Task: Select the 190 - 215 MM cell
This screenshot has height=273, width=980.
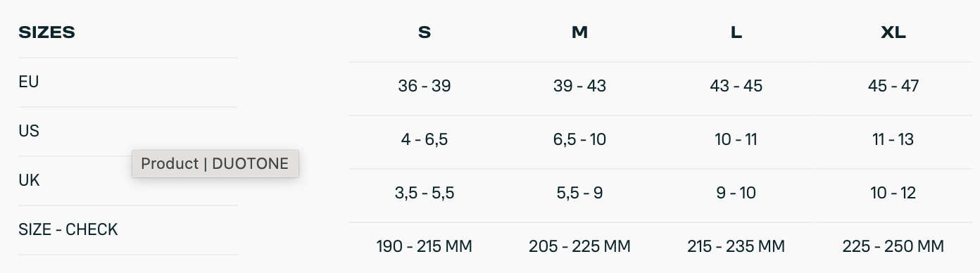Action: 425,246
